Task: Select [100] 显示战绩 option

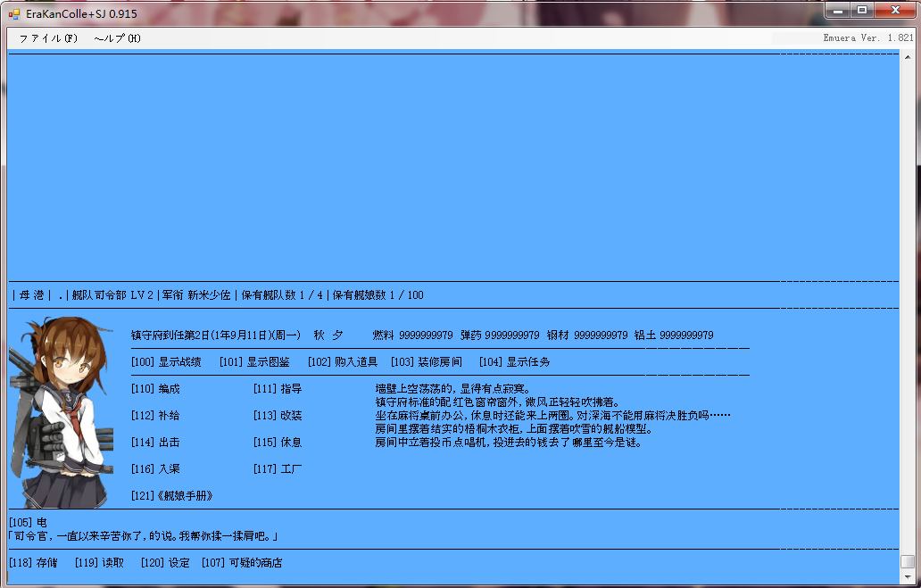Action: pyautogui.click(x=166, y=362)
